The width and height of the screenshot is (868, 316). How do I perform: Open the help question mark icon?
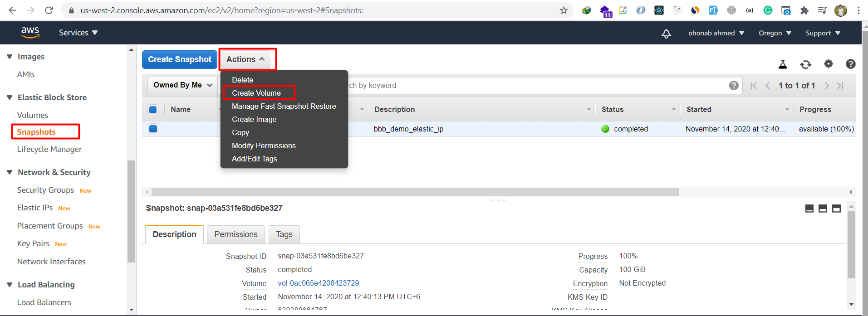pyautogui.click(x=851, y=64)
